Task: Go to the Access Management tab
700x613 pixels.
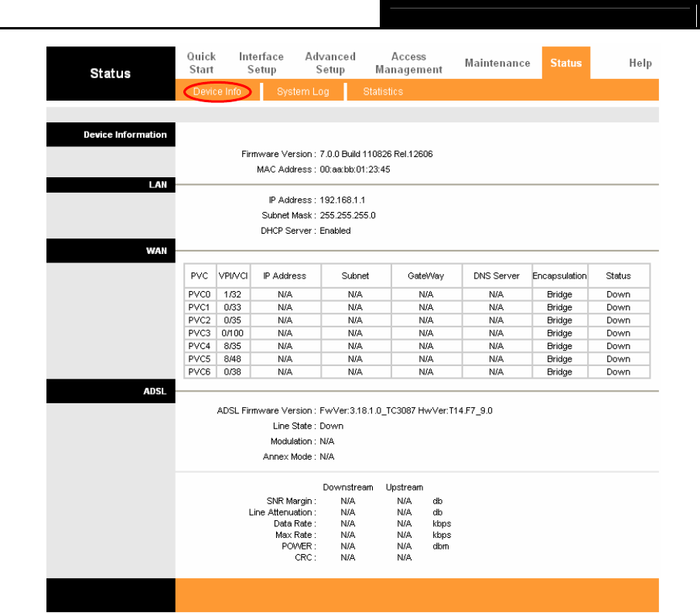Action: point(409,63)
